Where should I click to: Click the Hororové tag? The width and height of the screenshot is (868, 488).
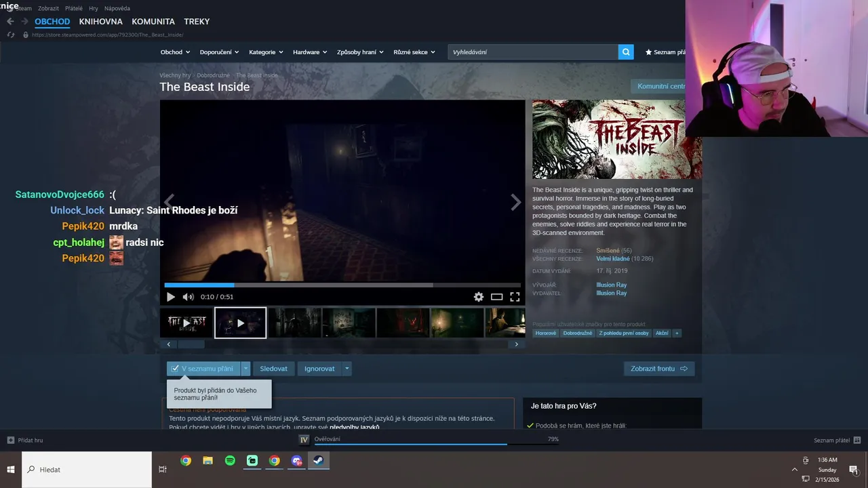pyautogui.click(x=546, y=333)
